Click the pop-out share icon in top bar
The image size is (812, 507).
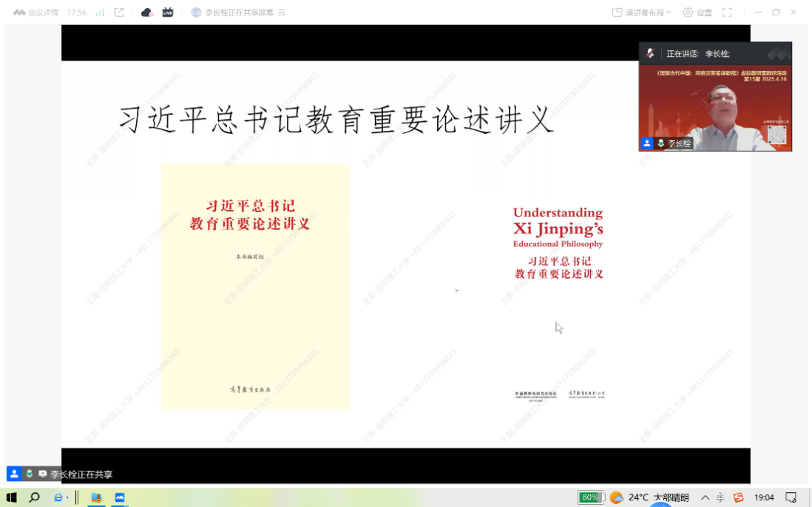(x=119, y=13)
